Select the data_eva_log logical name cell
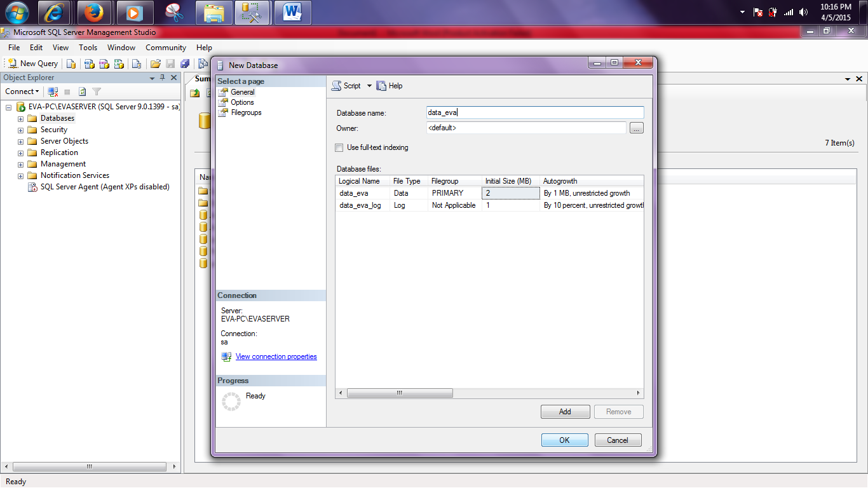The image size is (868, 488). click(x=362, y=205)
